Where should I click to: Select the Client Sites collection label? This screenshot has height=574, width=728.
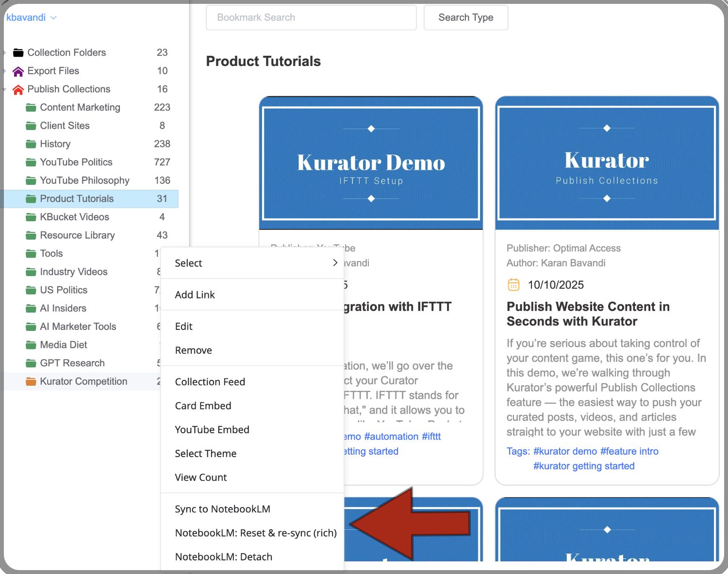[x=65, y=126]
